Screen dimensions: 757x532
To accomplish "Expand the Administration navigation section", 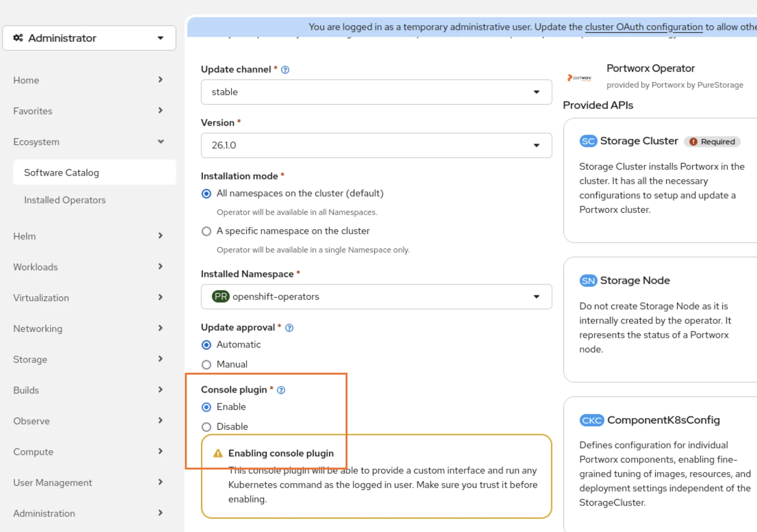I will (89, 513).
